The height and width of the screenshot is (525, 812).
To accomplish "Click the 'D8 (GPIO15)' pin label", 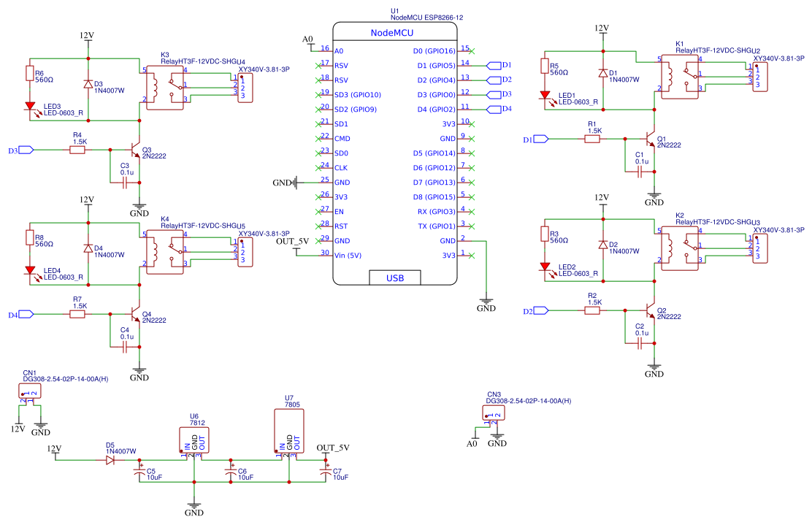I will (434, 196).
